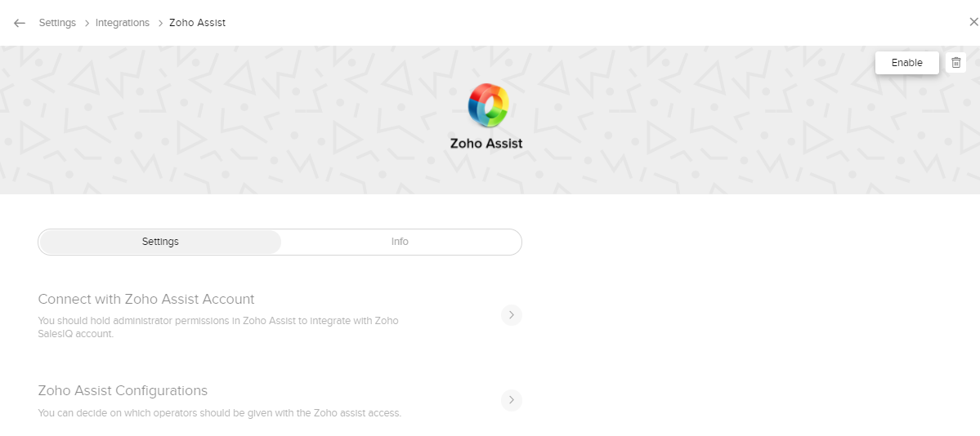Viewport: 980px width, 436px height.
Task: Open the Zoho Assist Configurations heading
Action: tap(123, 390)
